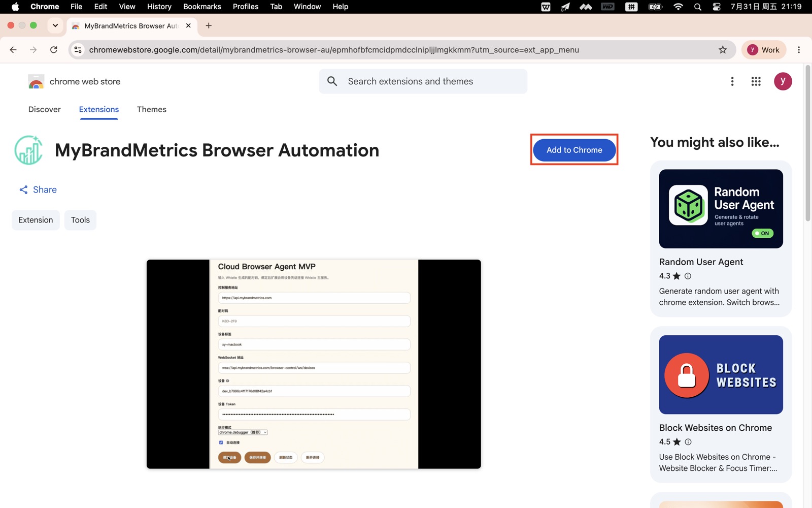Click the battery status icon
812x508 pixels.
coord(655,7)
